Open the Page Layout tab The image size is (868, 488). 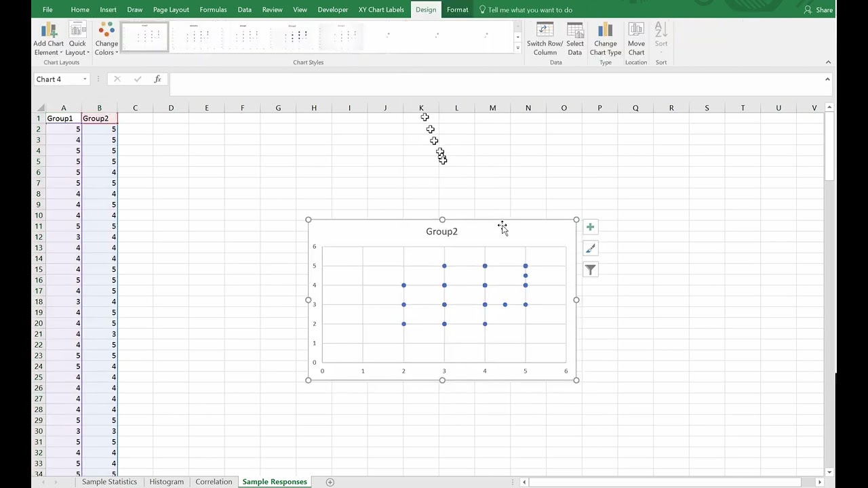(x=171, y=9)
